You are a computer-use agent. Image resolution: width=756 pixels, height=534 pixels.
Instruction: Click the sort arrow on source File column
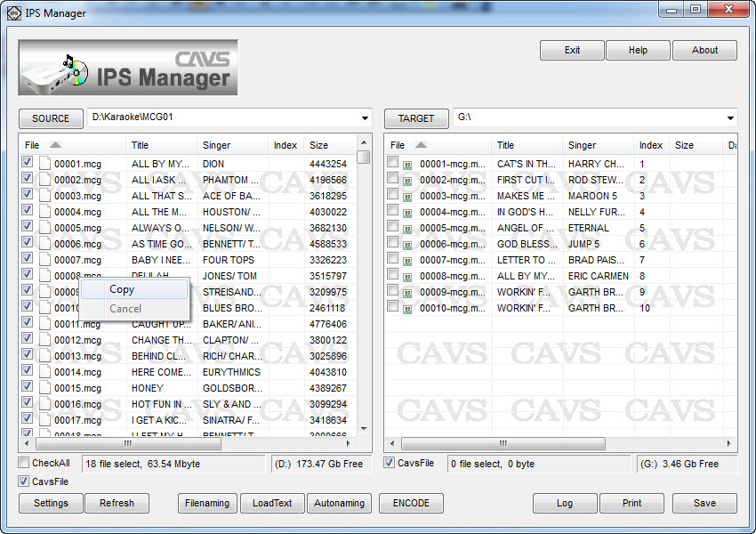coord(55,145)
